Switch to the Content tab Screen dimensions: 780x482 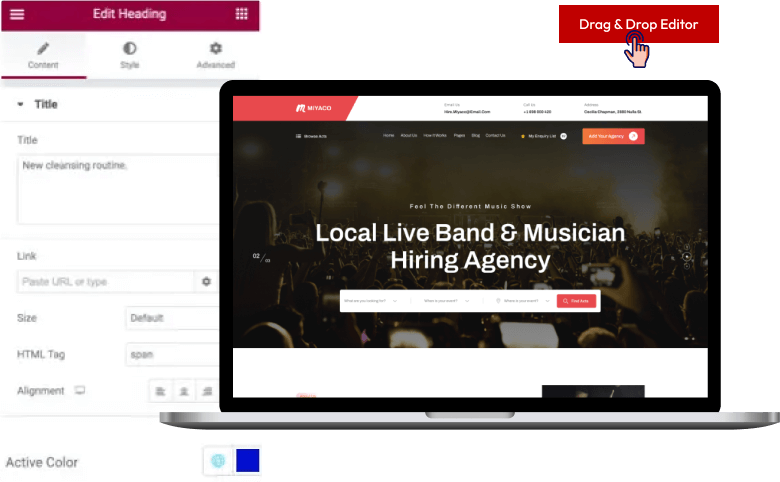point(43,56)
